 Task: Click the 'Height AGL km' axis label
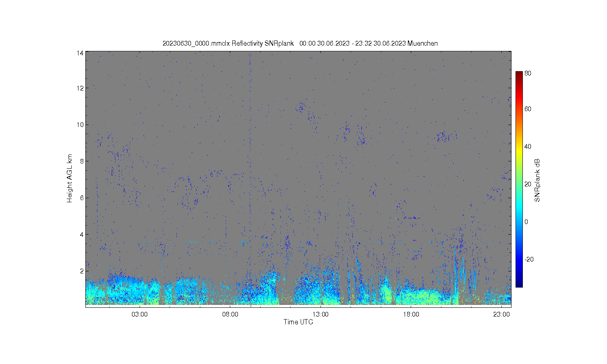[70, 178]
